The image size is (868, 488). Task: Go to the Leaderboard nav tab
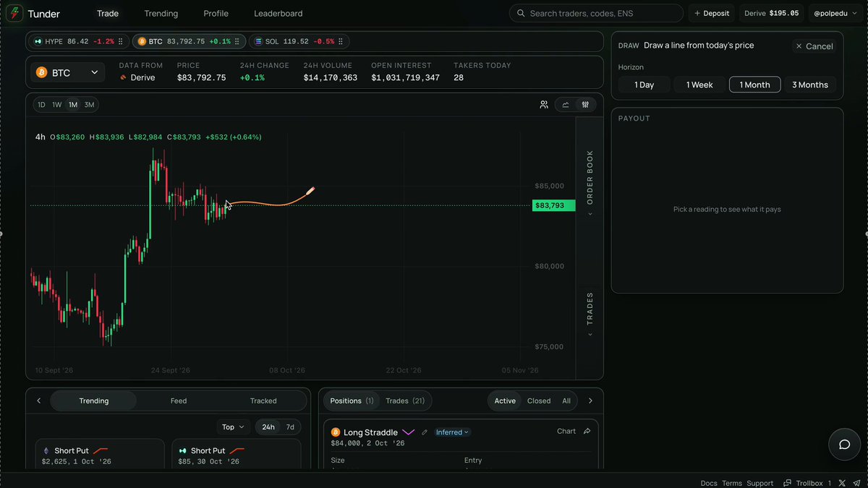tap(278, 14)
